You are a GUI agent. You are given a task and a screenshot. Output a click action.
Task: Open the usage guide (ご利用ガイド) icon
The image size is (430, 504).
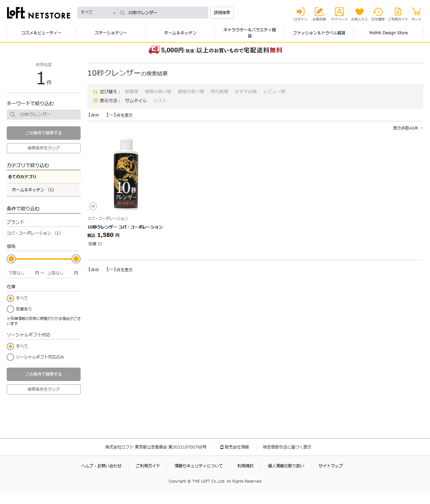[x=398, y=14]
